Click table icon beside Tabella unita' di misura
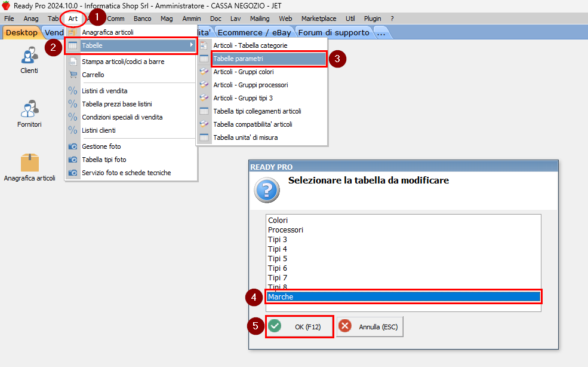This screenshot has height=367, width=588. click(204, 137)
